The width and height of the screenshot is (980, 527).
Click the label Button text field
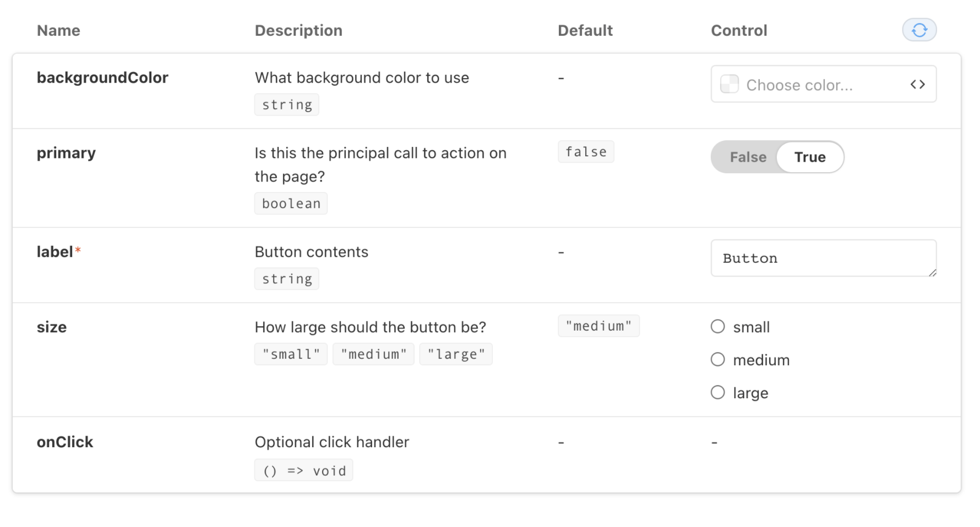coord(823,258)
